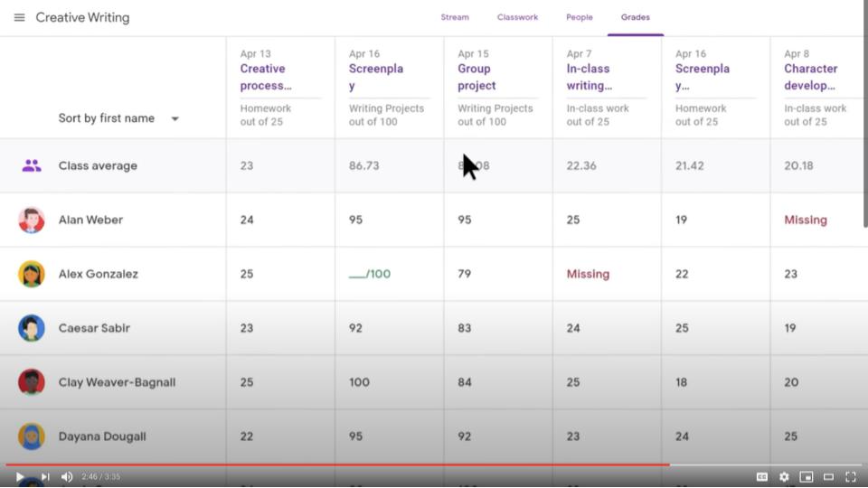Open the Creative process assignment link

[x=265, y=77]
